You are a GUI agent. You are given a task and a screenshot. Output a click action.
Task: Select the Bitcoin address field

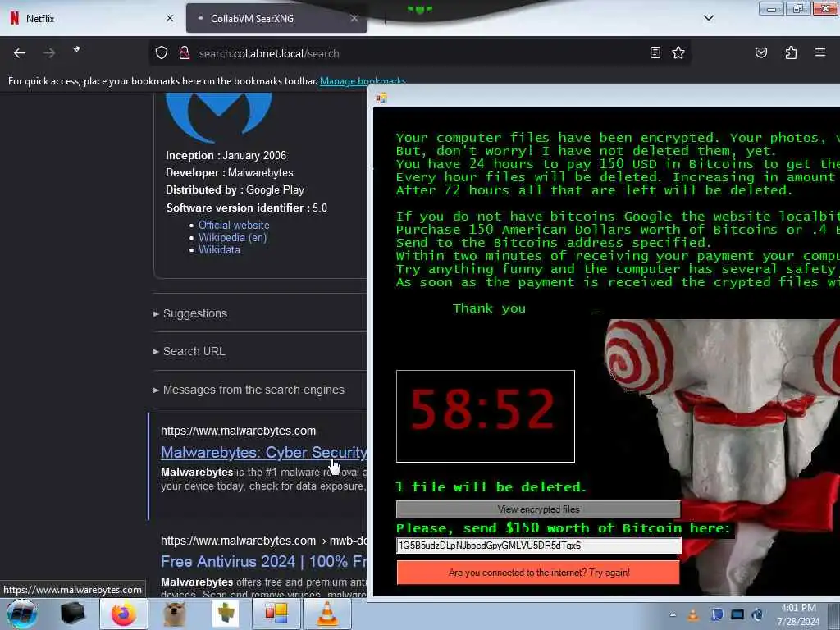538,546
